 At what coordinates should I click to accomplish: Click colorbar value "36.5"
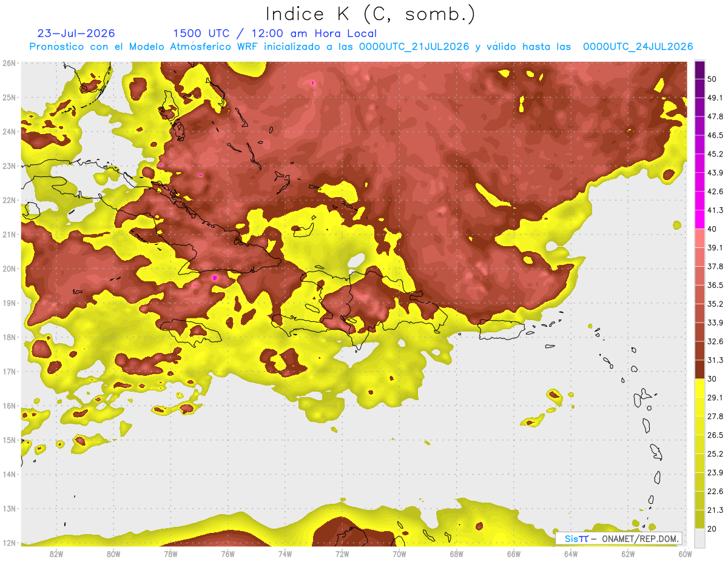(715, 285)
